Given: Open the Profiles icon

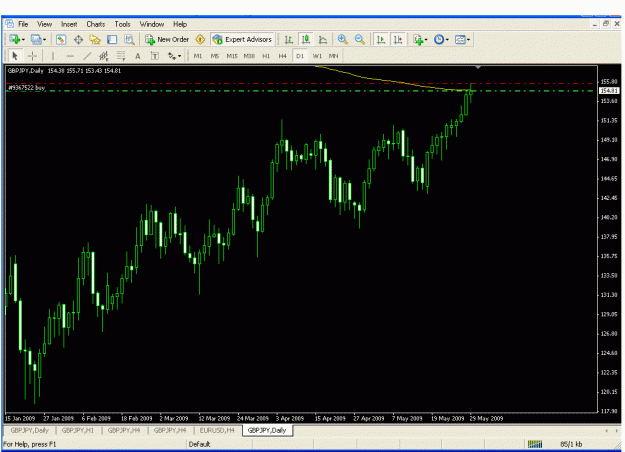Looking at the screenshot, I should (x=36, y=39).
